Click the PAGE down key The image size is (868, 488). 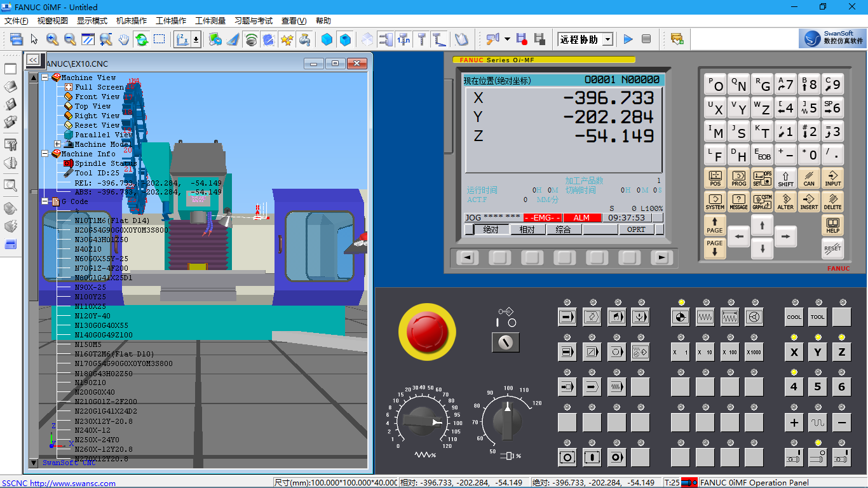[x=715, y=248]
